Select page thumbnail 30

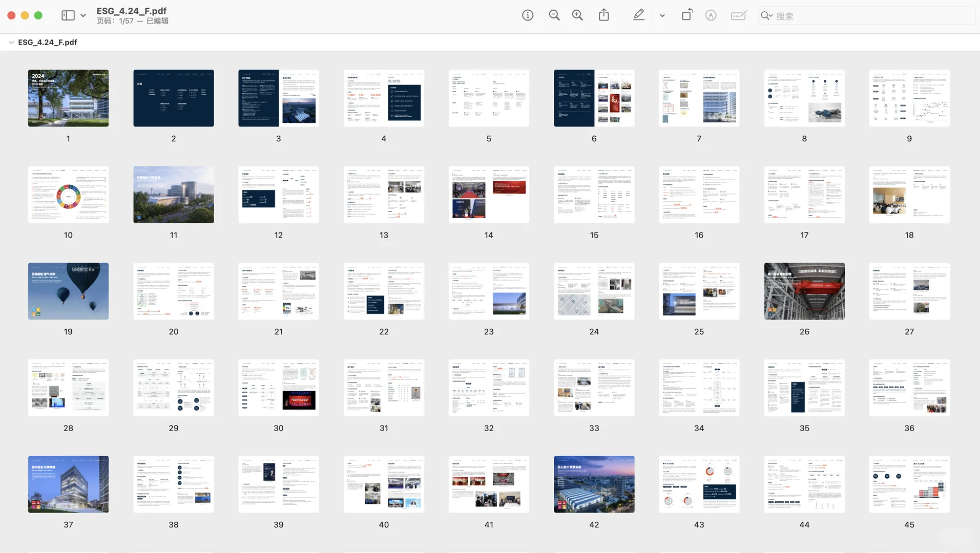point(279,388)
